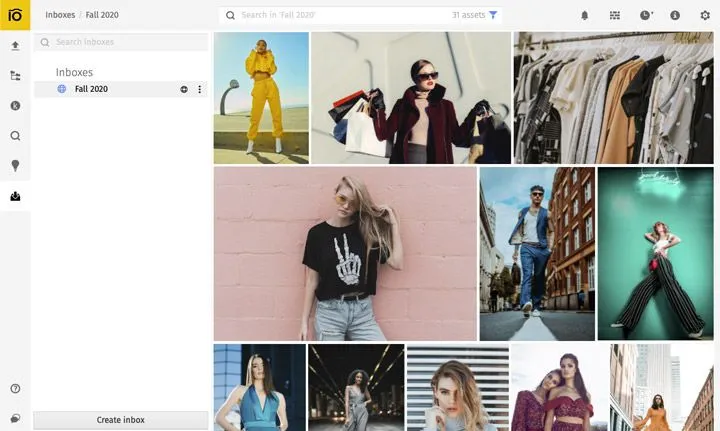
Task: Focus the Search inboxes field
Action: click(x=121, y=42)
